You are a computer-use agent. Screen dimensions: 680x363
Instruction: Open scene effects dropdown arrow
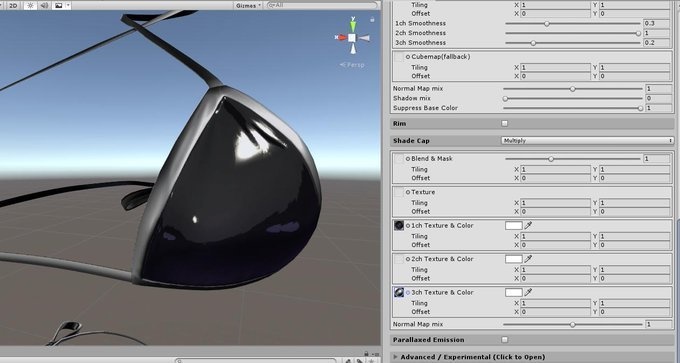click(69, 6)
